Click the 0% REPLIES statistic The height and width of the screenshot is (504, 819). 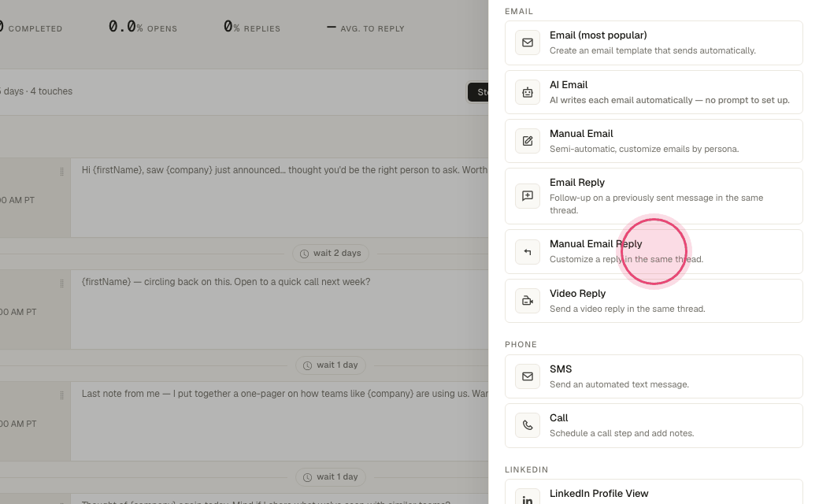pos(252,27)
